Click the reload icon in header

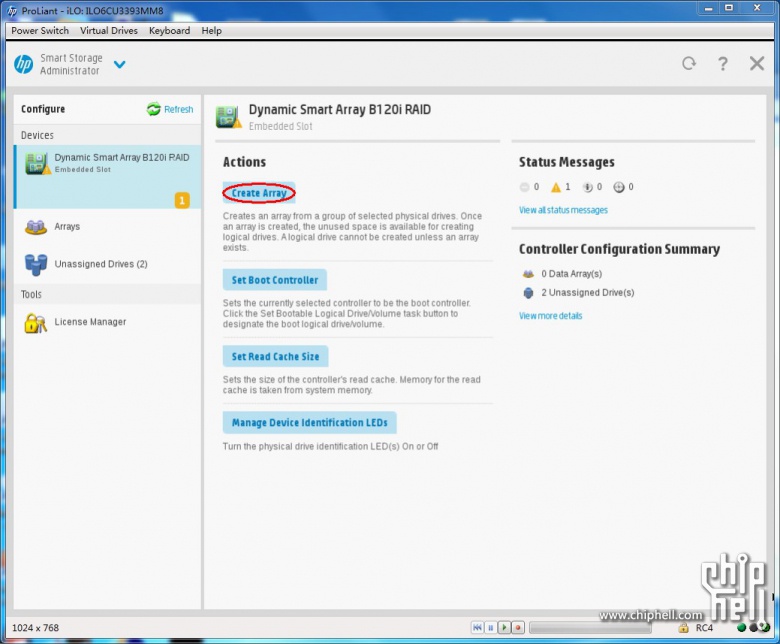[689, 63]
